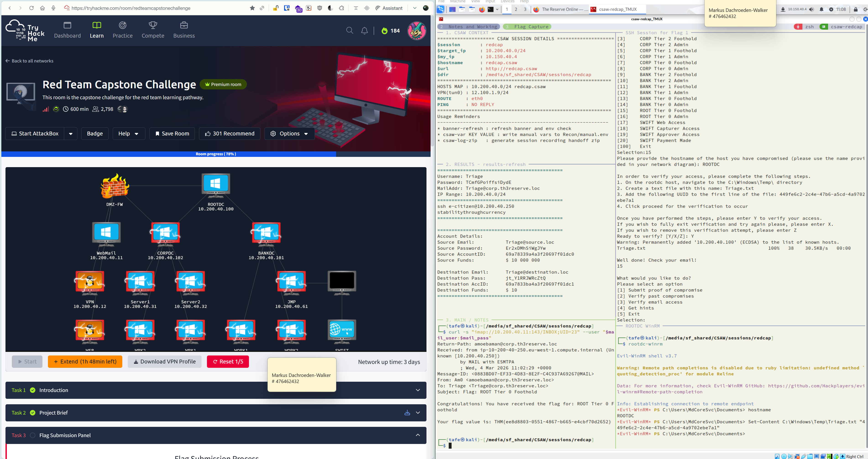
Task: Open the notifications bell
Action: pos(364,31)
